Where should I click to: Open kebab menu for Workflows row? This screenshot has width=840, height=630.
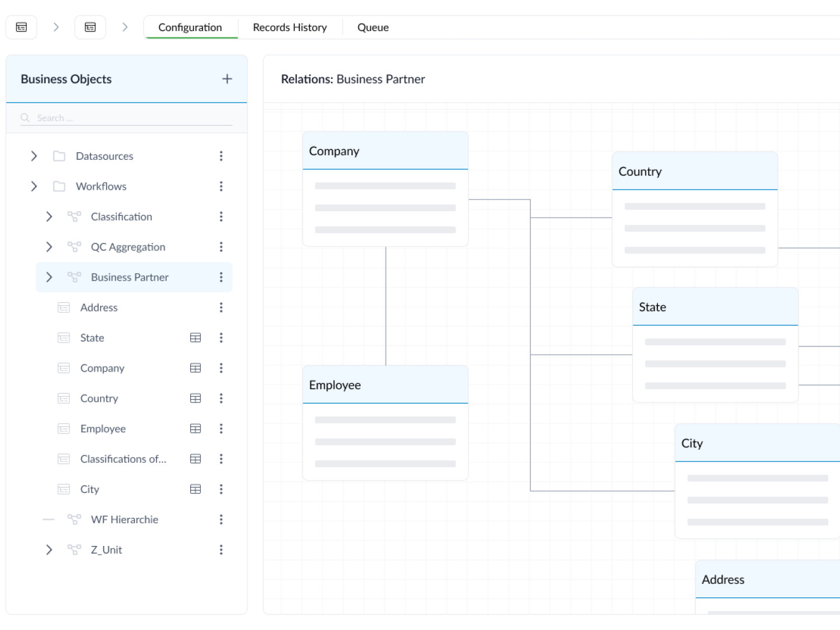coord(221,186)
